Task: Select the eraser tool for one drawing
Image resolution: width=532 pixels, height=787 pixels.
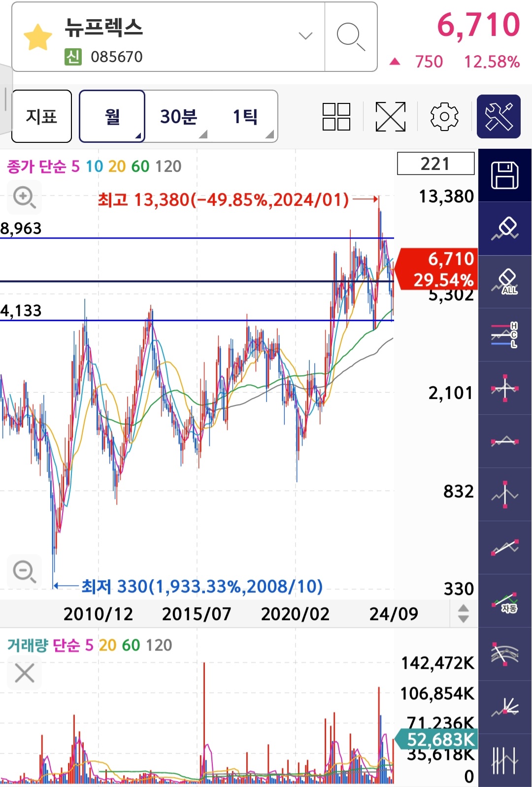Action: point(505,229)
